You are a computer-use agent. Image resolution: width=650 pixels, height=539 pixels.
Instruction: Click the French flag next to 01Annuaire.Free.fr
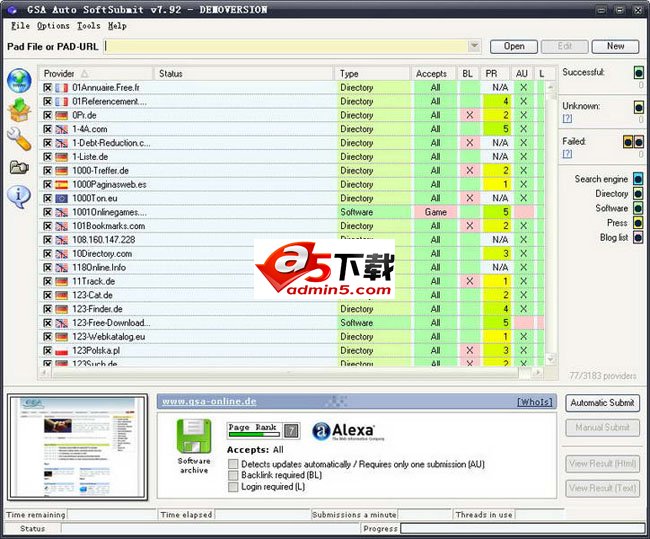tap(61, 88)
